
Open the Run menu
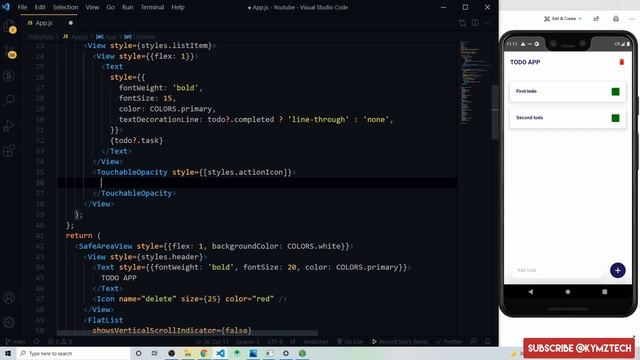[127, 7]
